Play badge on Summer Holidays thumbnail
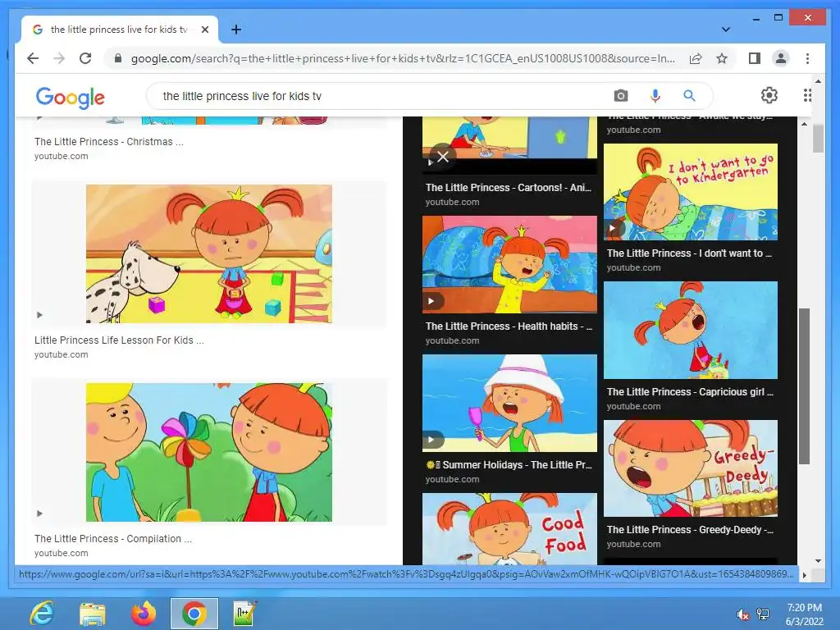 point(432,440)
